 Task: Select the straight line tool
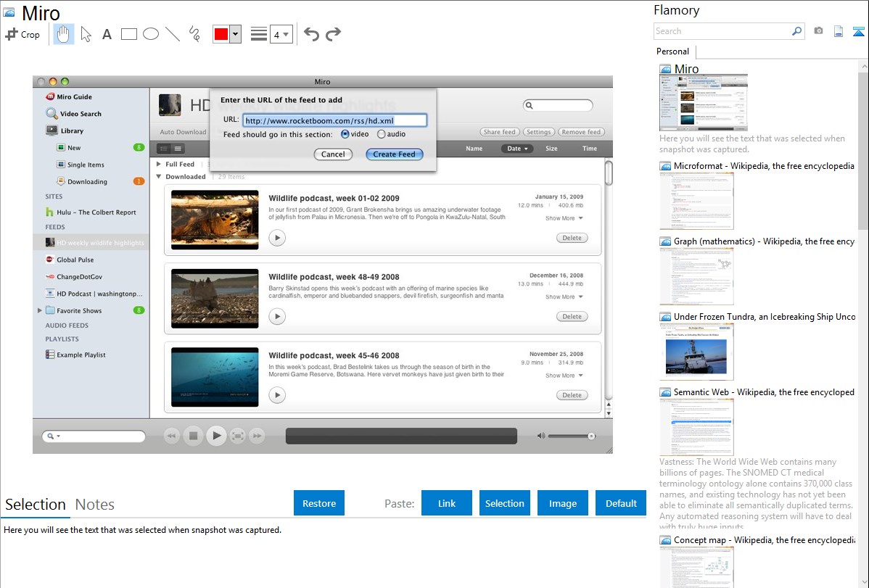tap(173, 34)
